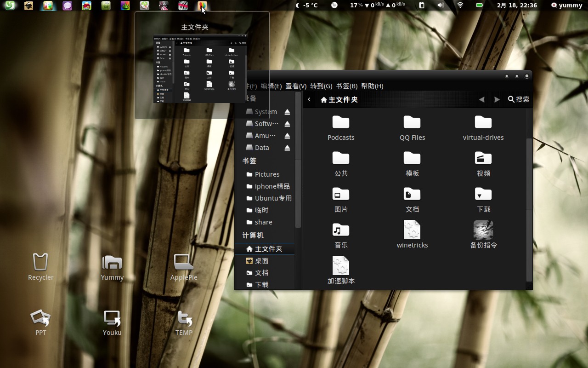
Task: Select the Recycler desktop icon
Action: (40, 267)
